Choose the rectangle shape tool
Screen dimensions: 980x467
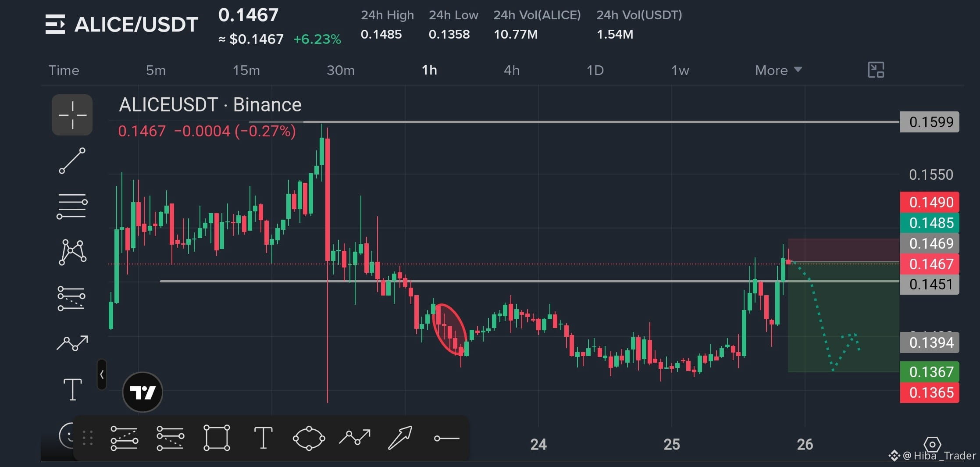(217, 438)
